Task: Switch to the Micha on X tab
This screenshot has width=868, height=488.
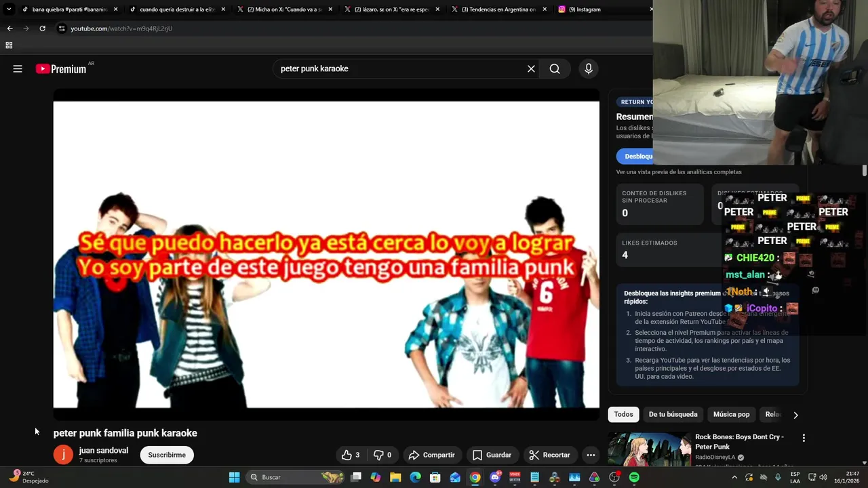Action: pos(284,9)
